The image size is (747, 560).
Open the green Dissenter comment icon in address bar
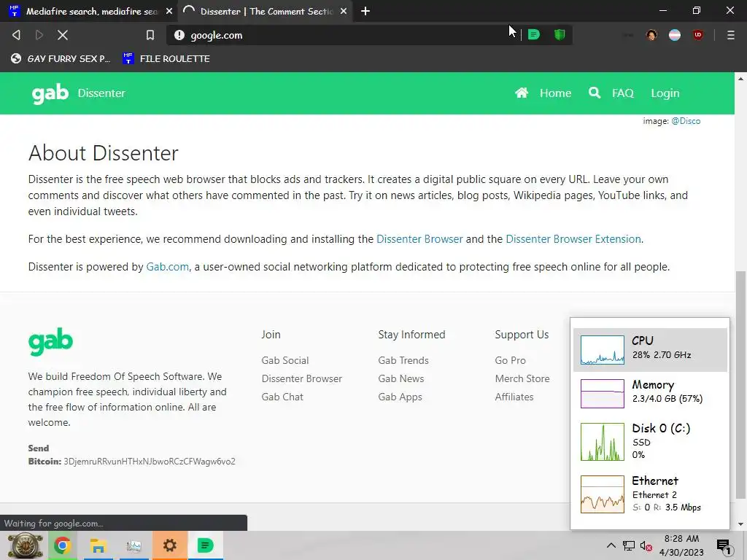coord(534,35)
